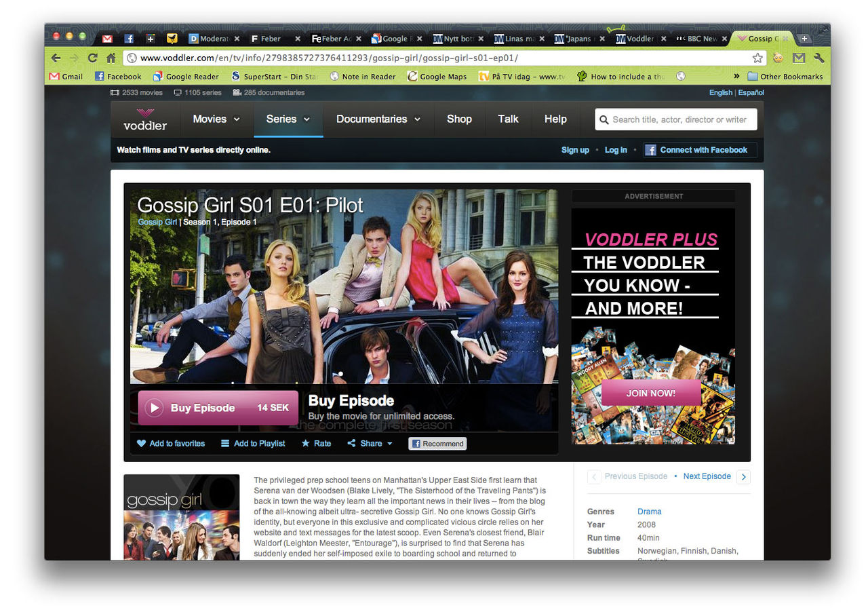Viewport: 868px width, 612px height.
Task: Open the Talk menu item
Action: (508, 119)
